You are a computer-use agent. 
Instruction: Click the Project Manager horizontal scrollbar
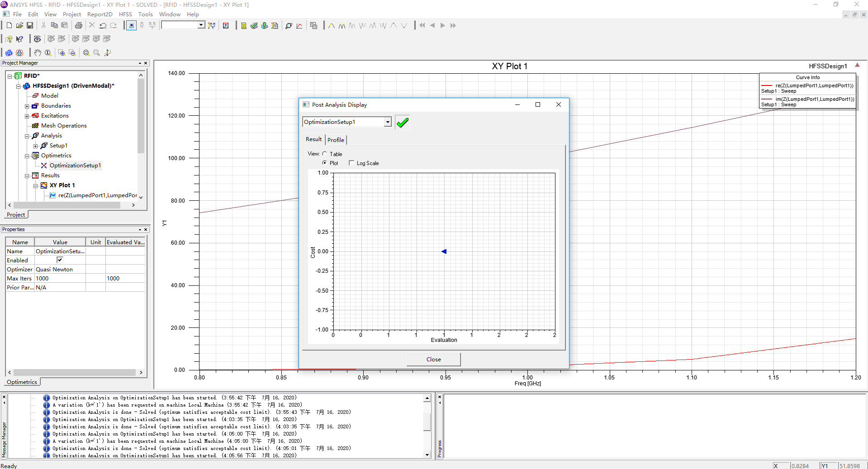tap(68, 205)
